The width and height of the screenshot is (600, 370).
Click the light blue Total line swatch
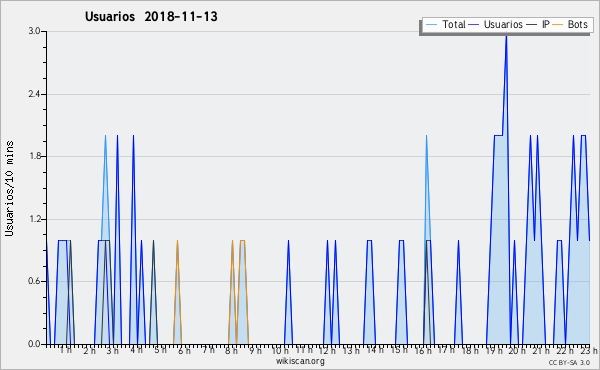click(431, 24)
